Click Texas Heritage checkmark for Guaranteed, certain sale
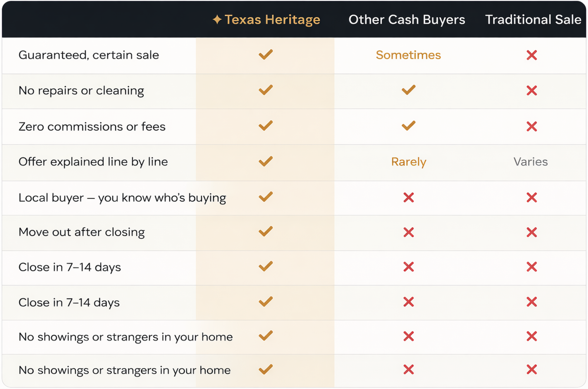 point(265,55)
